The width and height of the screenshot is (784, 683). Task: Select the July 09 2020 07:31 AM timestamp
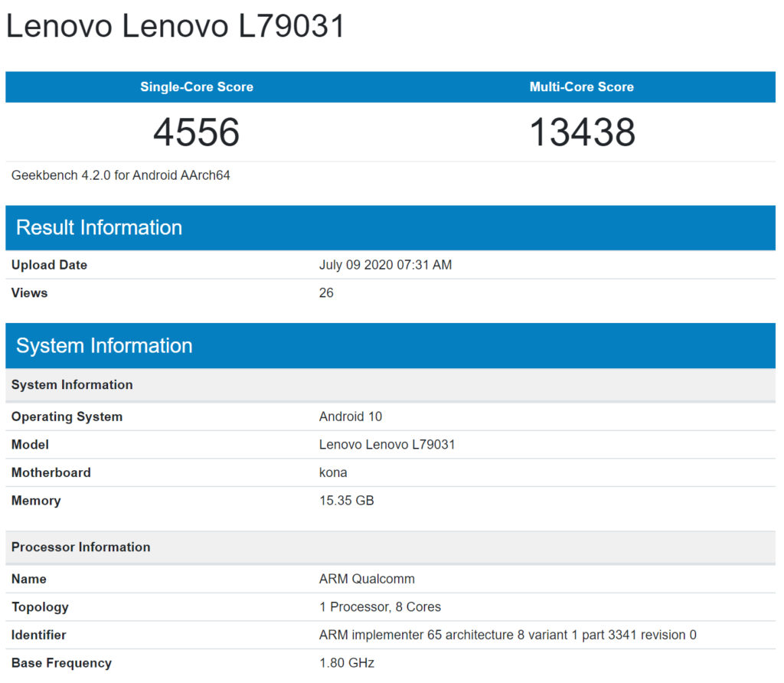click(x=385, y=265)
